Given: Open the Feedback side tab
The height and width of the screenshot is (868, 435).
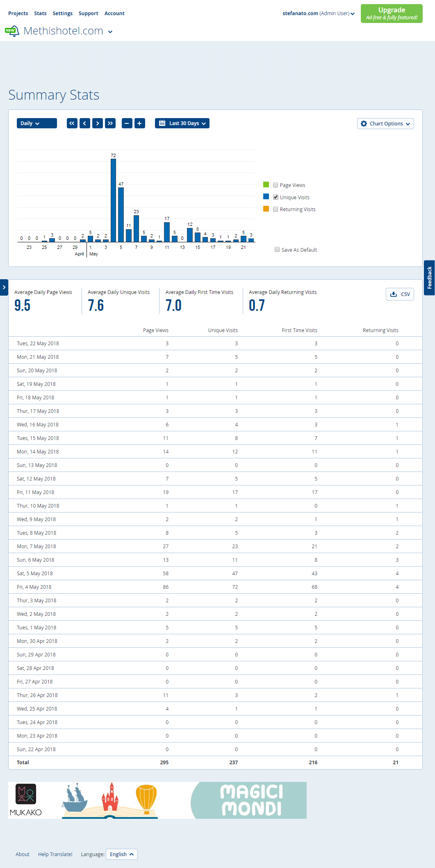Looking at the screenshot, I should click(x=429, y=278).
